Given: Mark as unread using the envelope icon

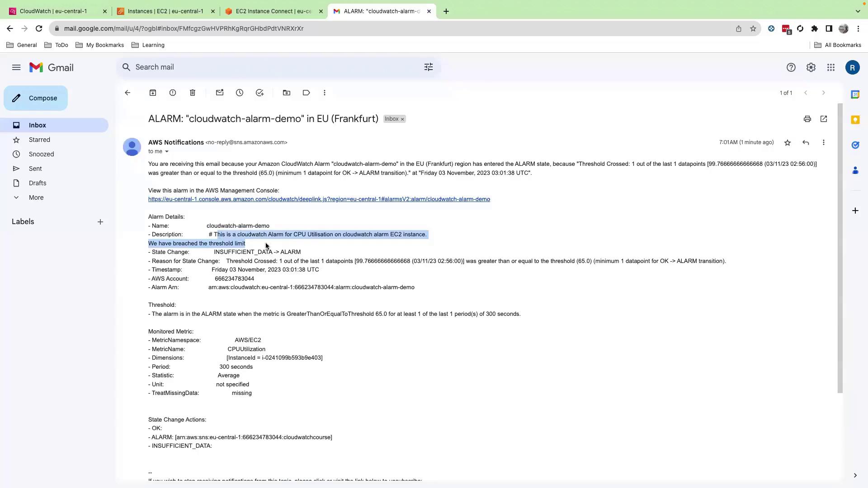Looking at the screenshot, I should [x=220, y=93].
